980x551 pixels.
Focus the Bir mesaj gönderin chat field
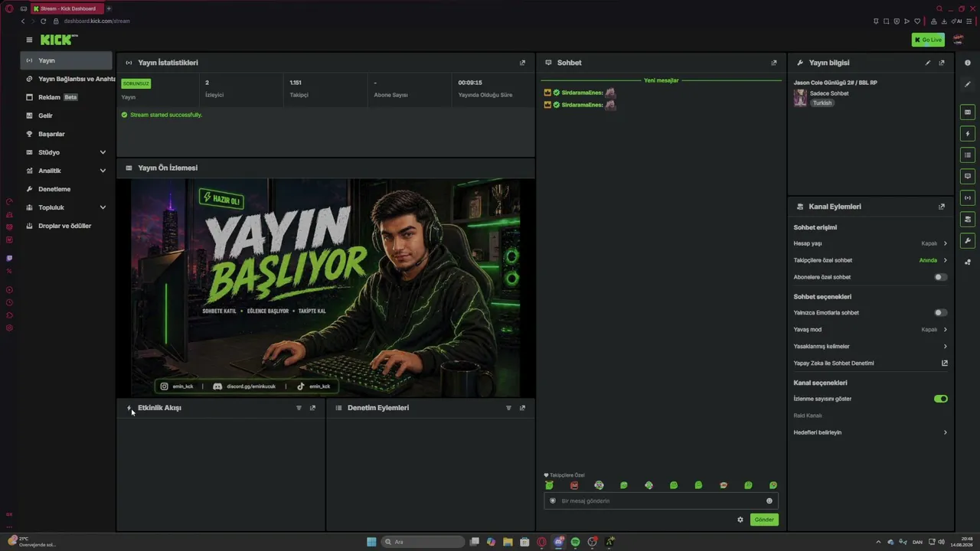(661, 501)
